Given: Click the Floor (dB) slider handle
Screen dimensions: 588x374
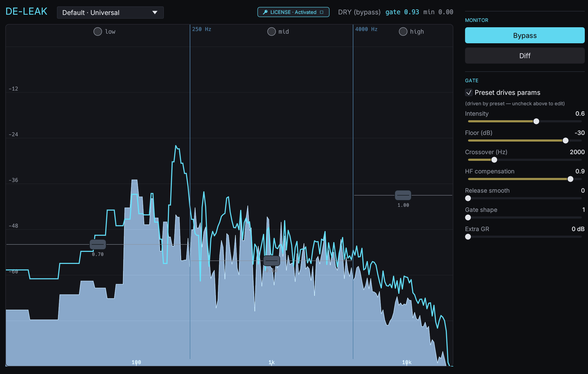Looking at the screenshot, I should click(x=566, y=141).
